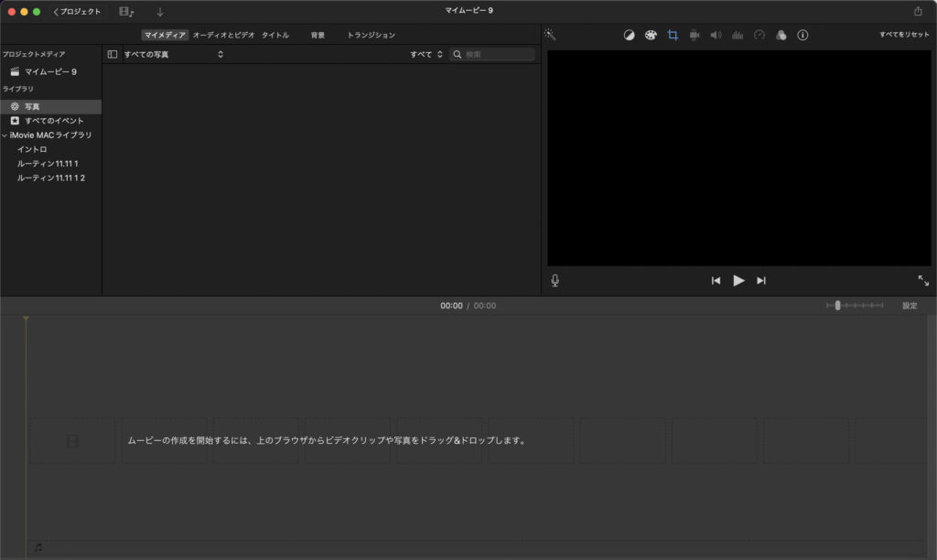Expand viewer to fullscreen with the arrows icon

(x=923, y=281)
